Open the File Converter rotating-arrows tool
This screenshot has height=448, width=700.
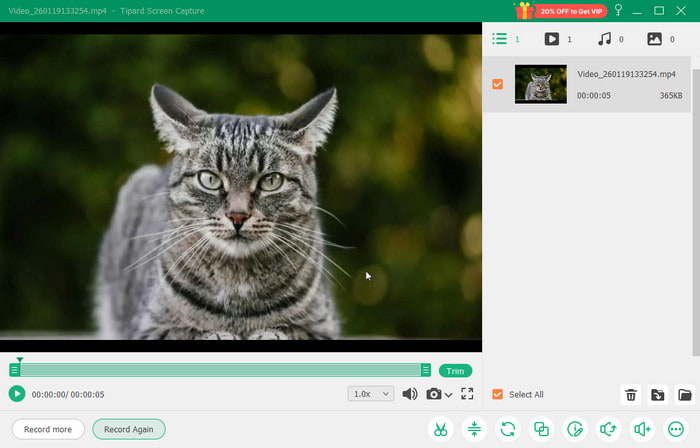[x=508, y=429]
